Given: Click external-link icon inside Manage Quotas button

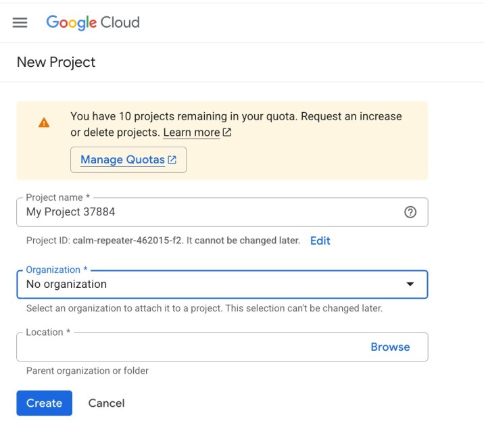Looking at the screenshot, I should (172, 160).
